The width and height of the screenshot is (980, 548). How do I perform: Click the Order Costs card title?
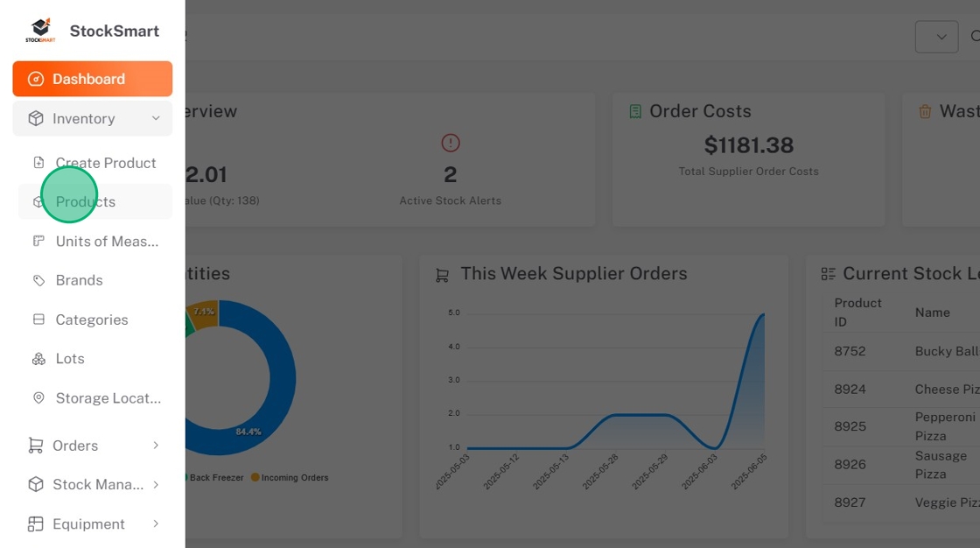[x=700, y=111]
